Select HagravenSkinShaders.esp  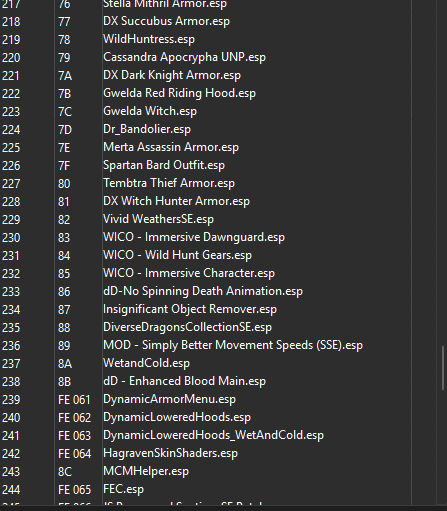[170, 453]
